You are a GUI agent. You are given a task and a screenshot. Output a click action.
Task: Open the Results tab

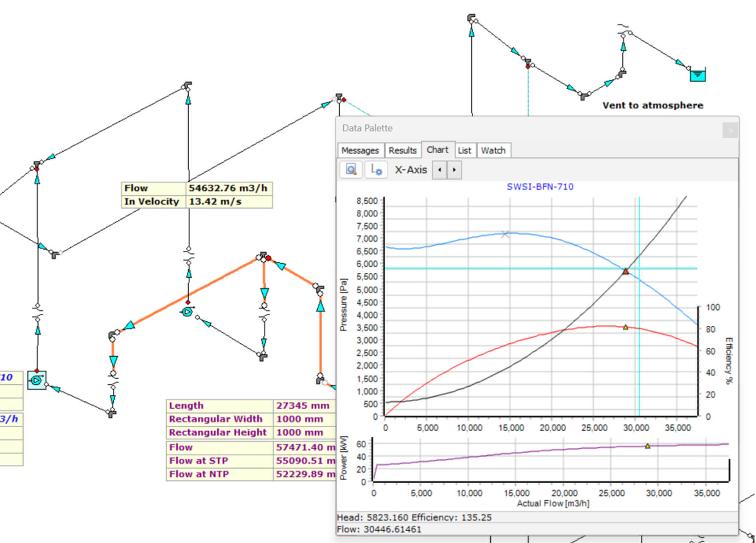(x=403, y=151)
